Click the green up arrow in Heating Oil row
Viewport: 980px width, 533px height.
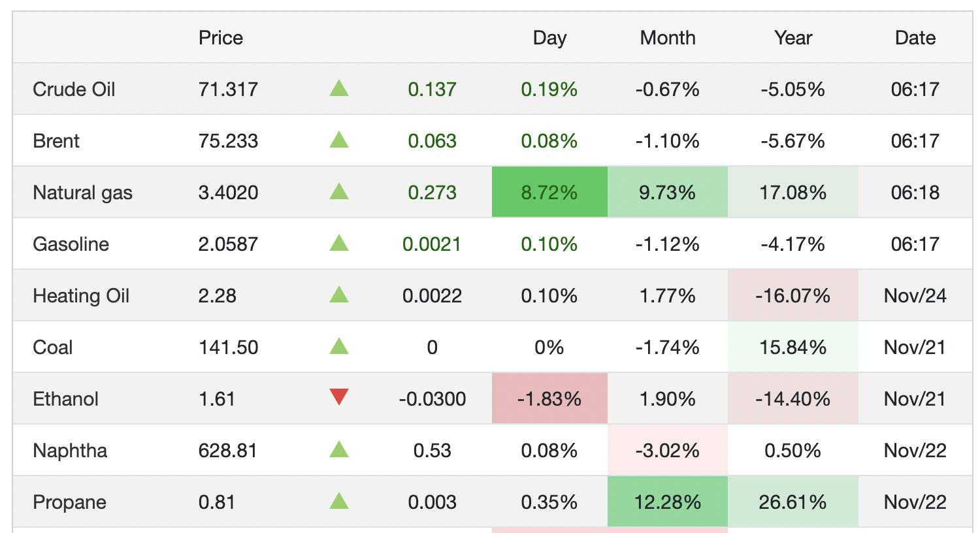click(x=339, y=295)
